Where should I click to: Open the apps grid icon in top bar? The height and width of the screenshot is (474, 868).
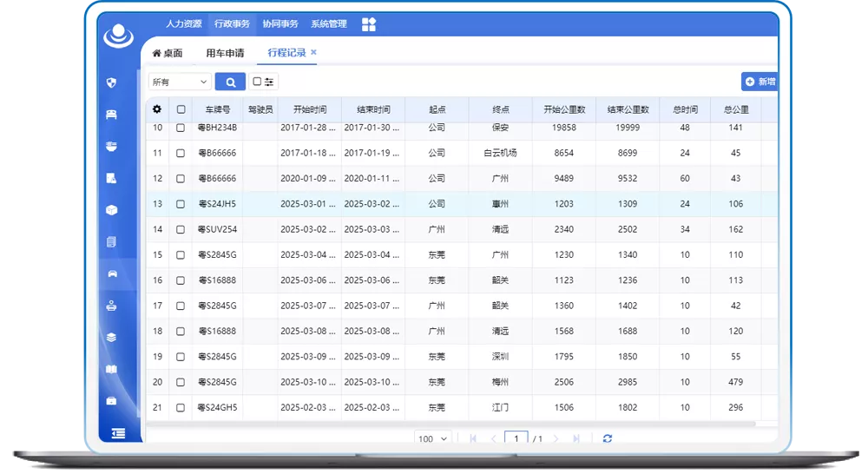(x=369, y=24)
